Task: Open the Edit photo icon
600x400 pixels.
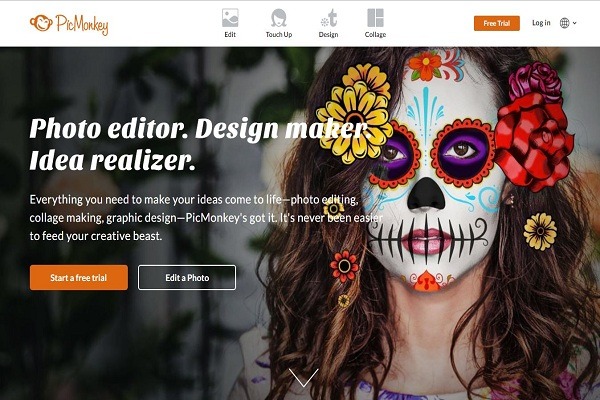Action: coord(230,18)
